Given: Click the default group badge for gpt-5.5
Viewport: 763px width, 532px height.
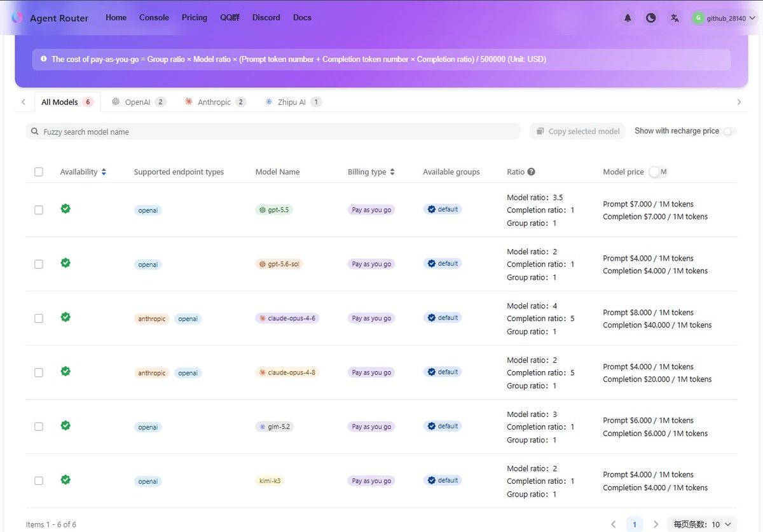Looking at the screenshot, I should click(443, 209).
